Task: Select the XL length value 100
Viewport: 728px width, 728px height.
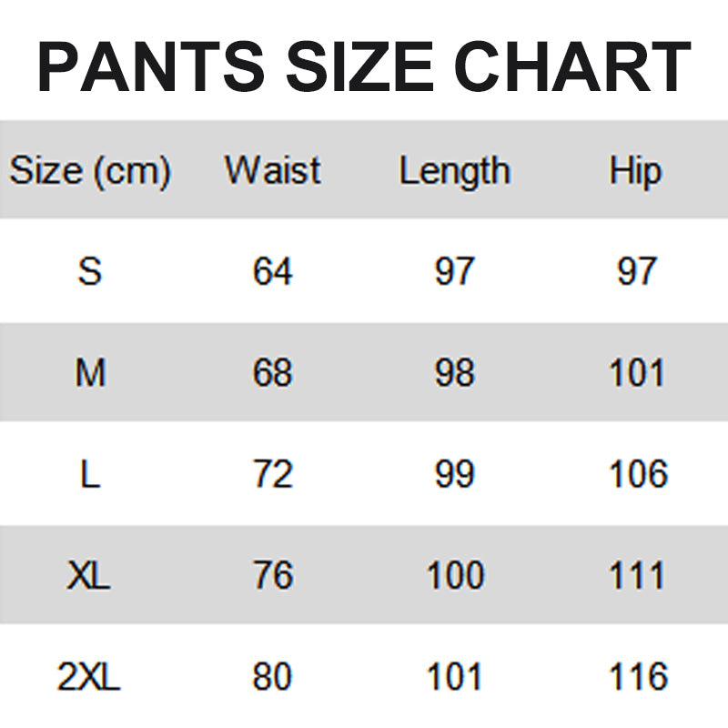Action: point(454,575)
